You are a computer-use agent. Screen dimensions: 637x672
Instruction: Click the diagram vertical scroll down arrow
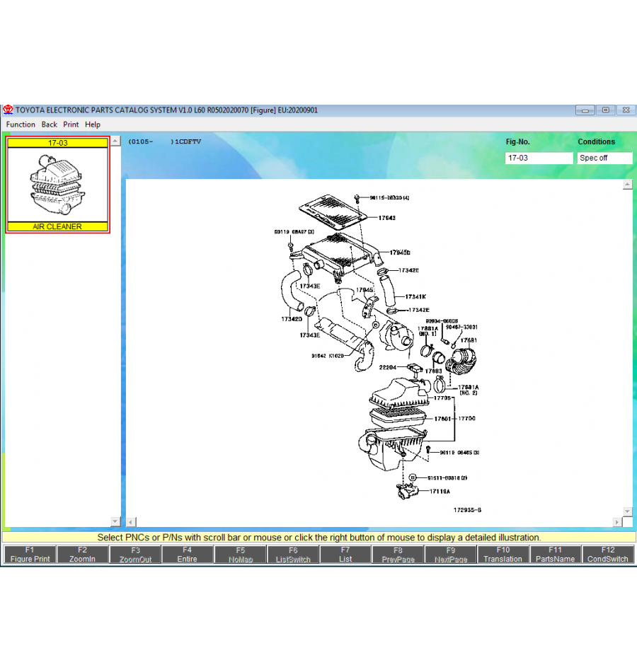point(628,511)
